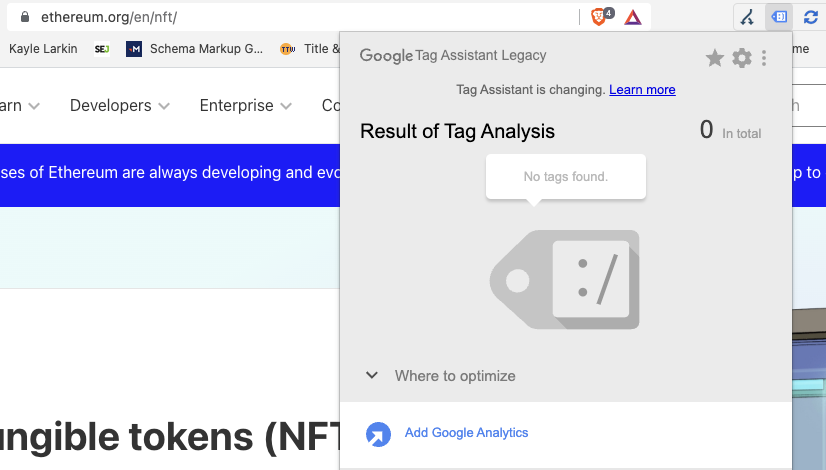Open the Developers dropdown menu
This screenshot has height=470, width=826.
pyautogui.click(x=120, y=106)
